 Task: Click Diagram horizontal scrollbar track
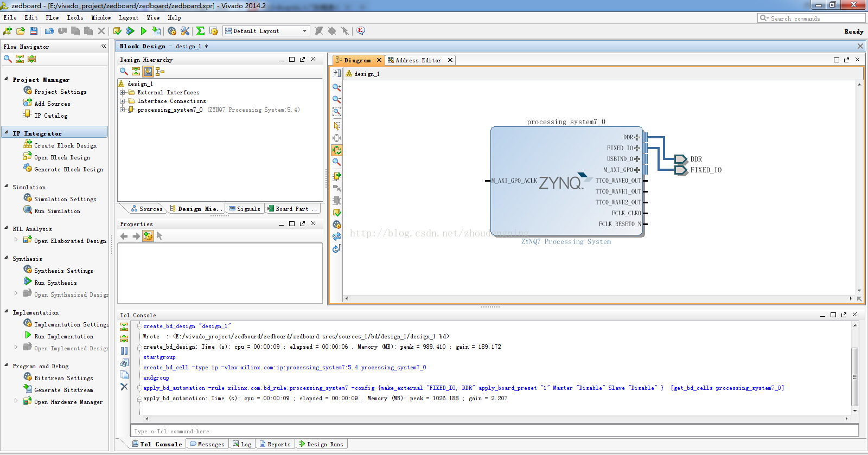point(598,298)
